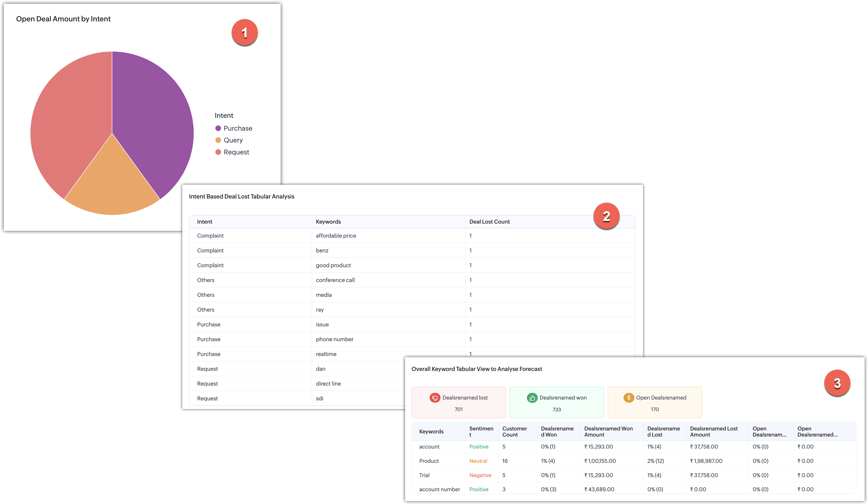Viewport: 868px width, 504px height.
Task: Click the orange Query pie slice
Action: [x=112, y=186]
